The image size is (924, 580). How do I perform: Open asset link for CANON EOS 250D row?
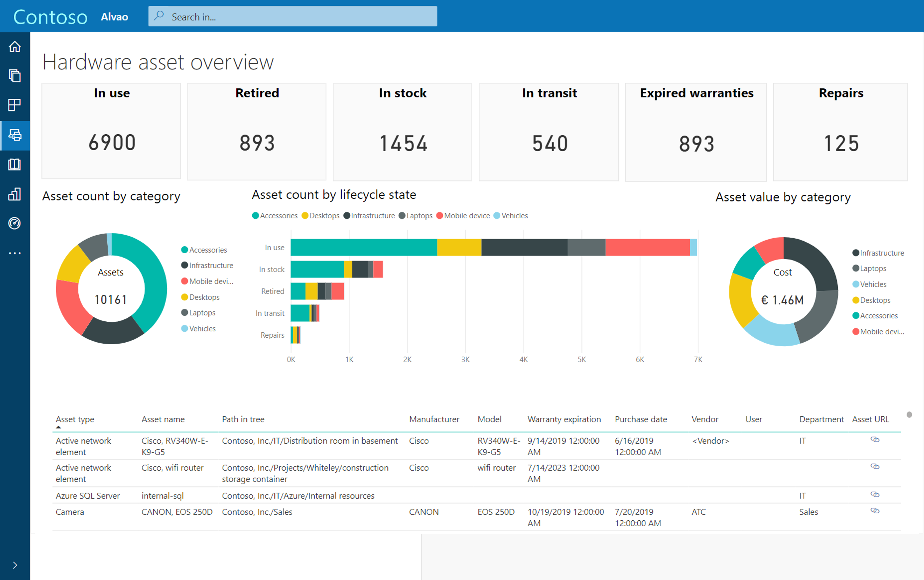pos(874,511)
